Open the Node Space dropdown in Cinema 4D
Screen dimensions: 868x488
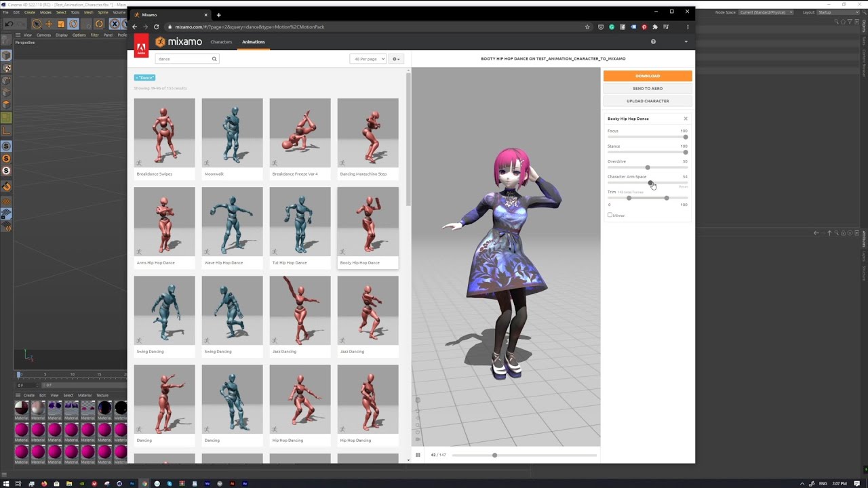[x=765, y=12]
